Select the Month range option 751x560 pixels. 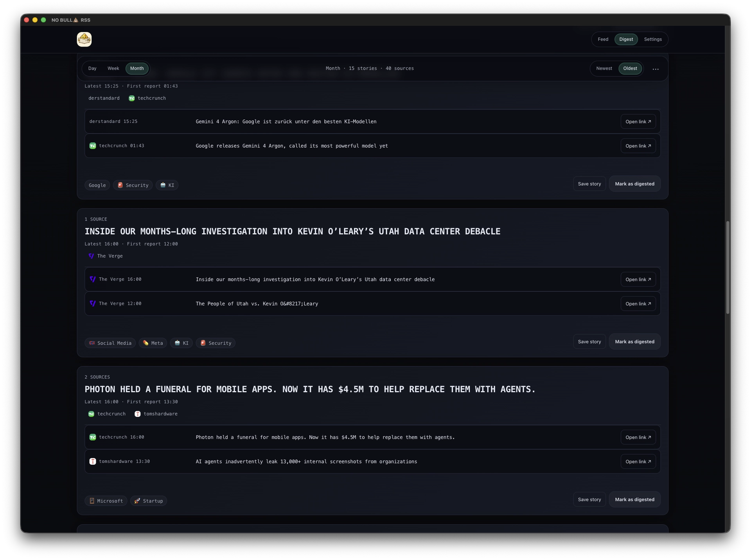click(137, 68)
